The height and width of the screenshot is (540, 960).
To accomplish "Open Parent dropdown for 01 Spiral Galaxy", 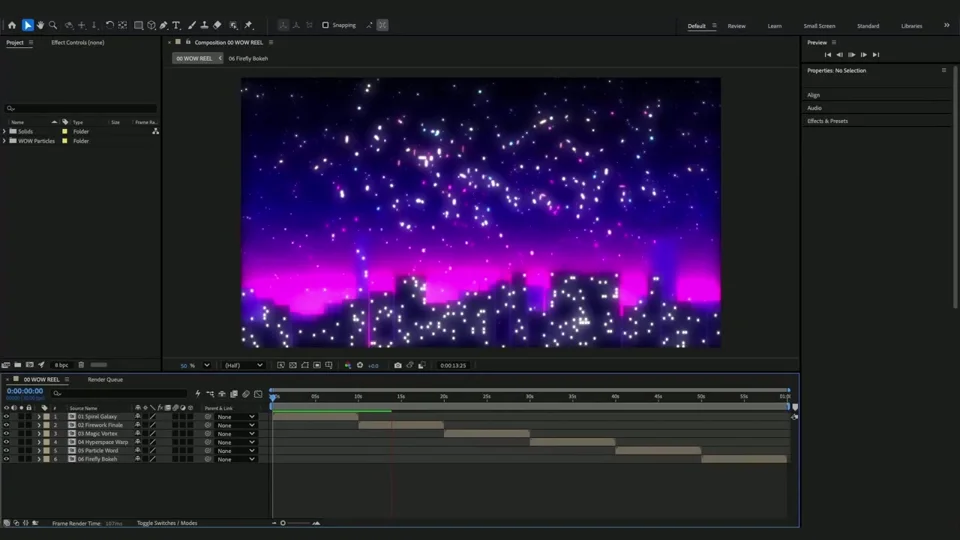I will [x=236, y=417].
